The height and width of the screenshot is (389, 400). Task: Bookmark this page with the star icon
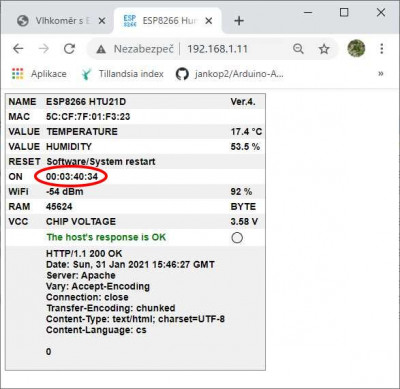pyautogui.click(x=324, y=49)
